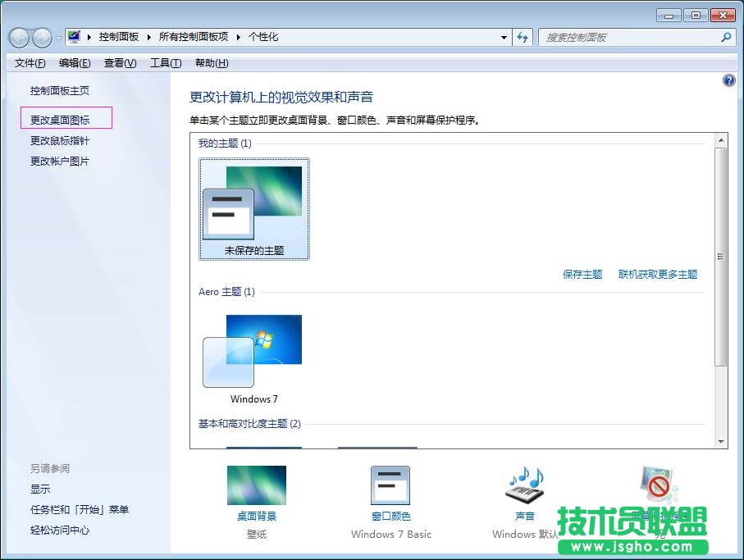The image size is (744, 560).
Task: Open the 工具 (Tools) menu
Action: [x=165, y=63]
